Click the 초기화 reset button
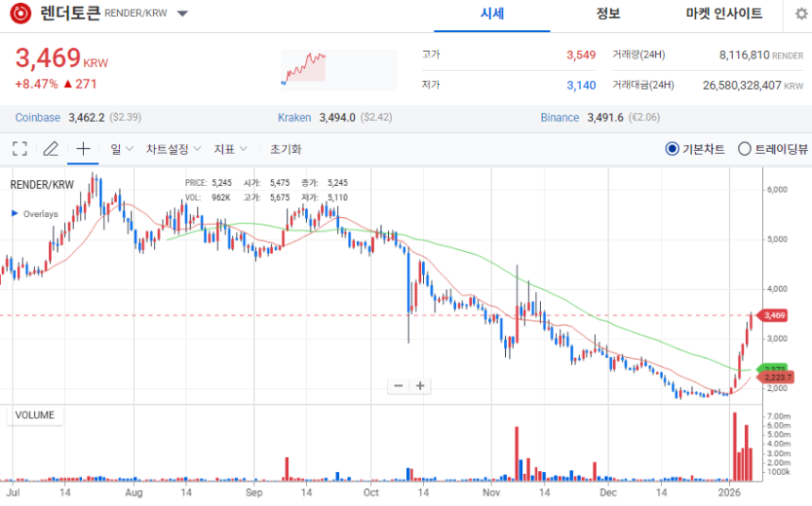 285,149
